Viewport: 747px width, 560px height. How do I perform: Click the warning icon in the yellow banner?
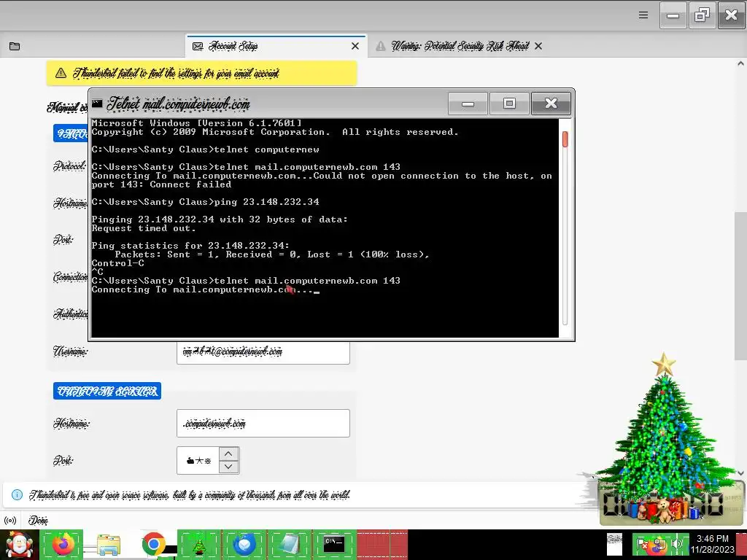tap(61, 73)
